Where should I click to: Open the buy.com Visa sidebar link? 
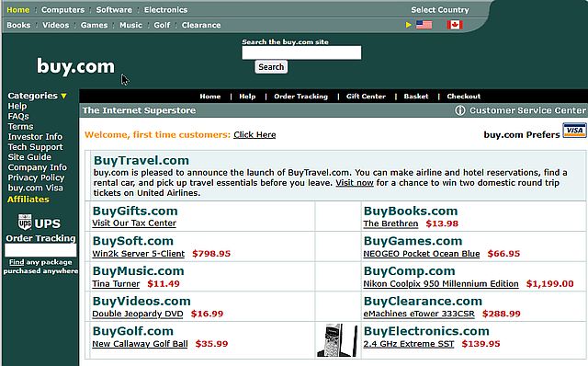coord(36,188)
